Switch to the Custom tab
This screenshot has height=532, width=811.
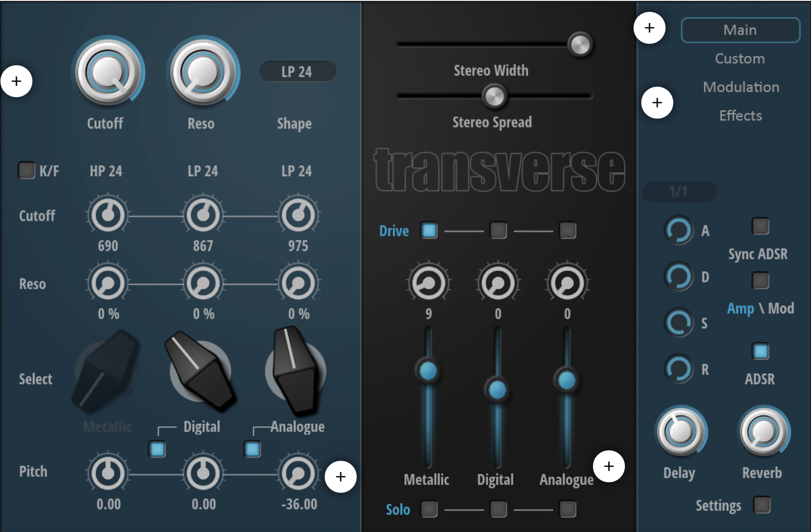pyautogui.click(x=740, y=59)
